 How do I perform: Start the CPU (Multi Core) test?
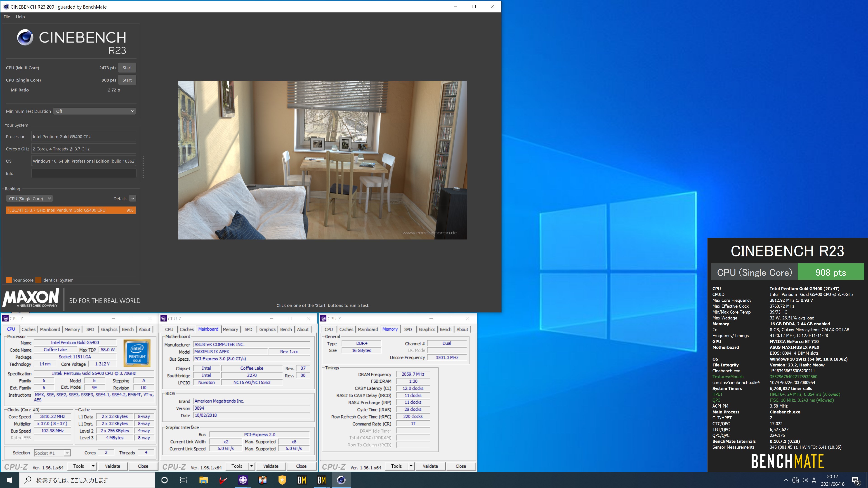(127, 68)
